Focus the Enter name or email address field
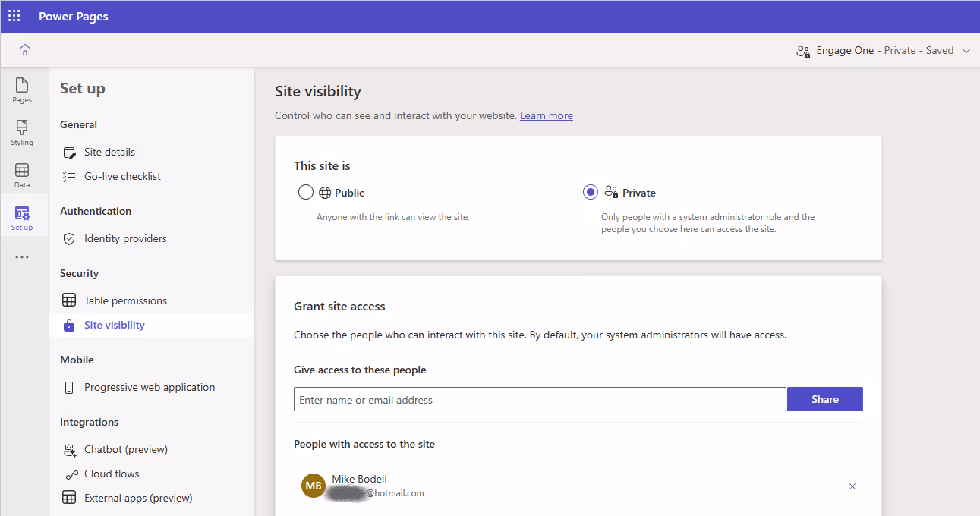The image size is (980, 516). [x=540, y=399]
